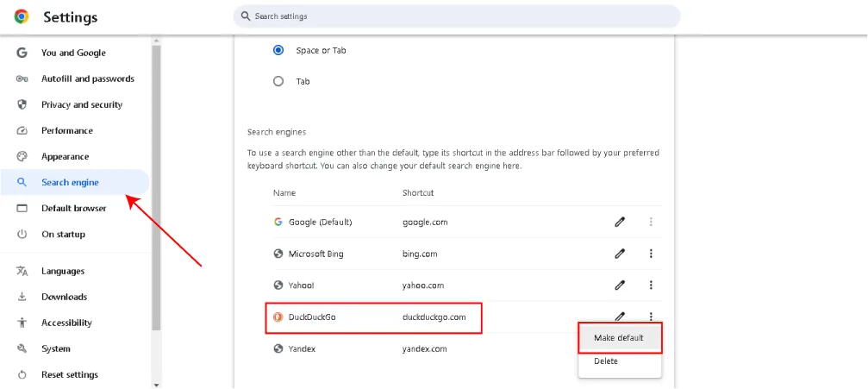Image resolution: width=868 pixels, height=389 pixels.
Task: Click the sidebar scrollbar thumb
Action: click(156, 188)
